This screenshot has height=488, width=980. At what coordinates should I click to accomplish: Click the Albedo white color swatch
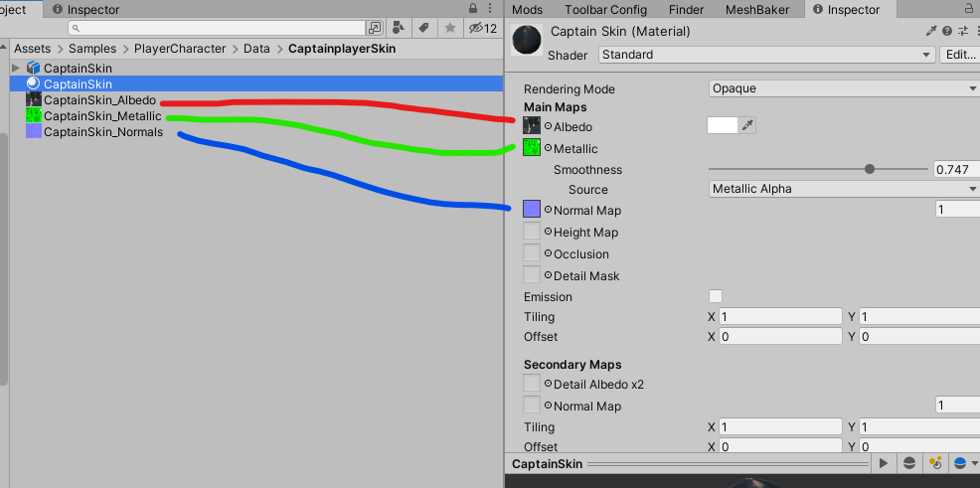pyautogui.click(x=723, y=125)
